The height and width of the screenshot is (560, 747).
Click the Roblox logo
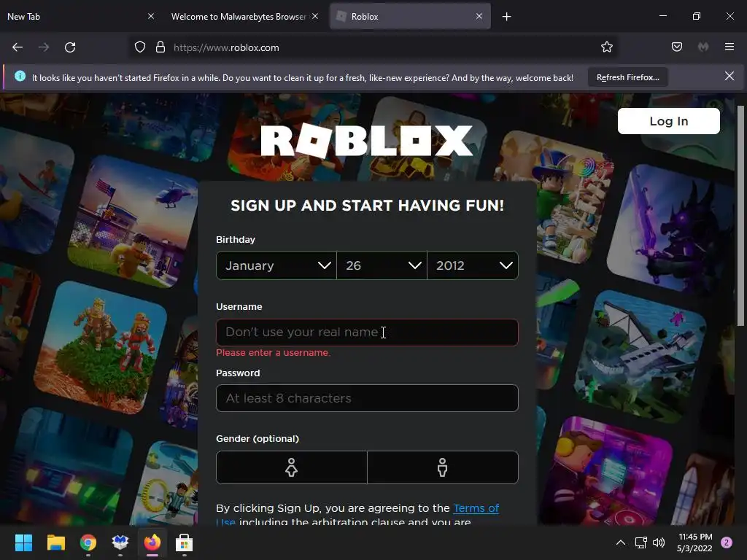point(367,141)
